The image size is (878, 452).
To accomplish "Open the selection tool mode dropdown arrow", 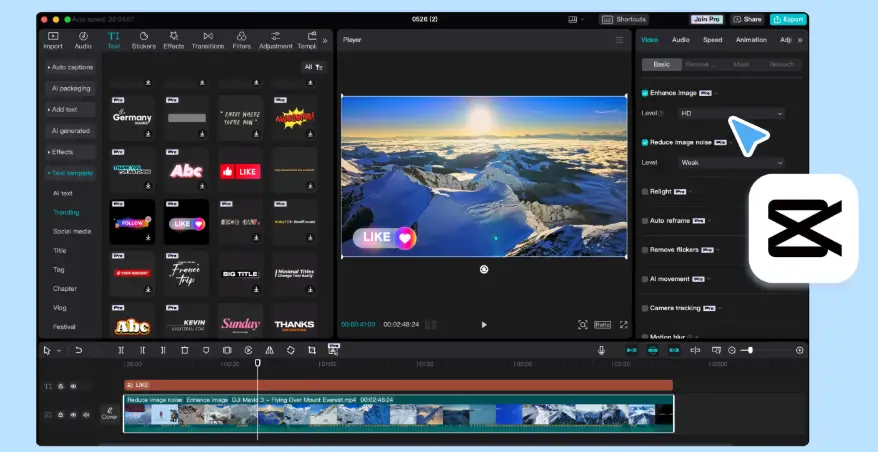I will 59,351.
